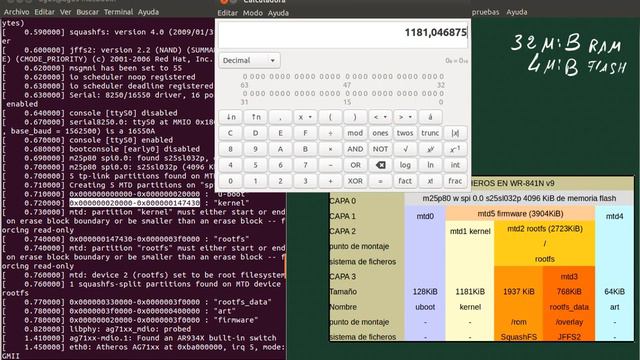Click the close parenthesis button
This screenshot has height=360, width=640.
tap(355, 117)
